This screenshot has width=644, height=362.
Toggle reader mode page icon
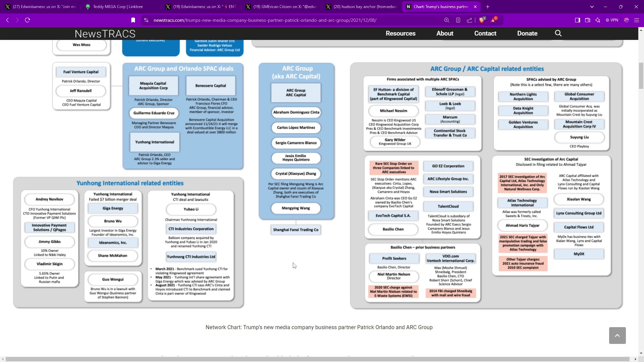tap(458, 20)
